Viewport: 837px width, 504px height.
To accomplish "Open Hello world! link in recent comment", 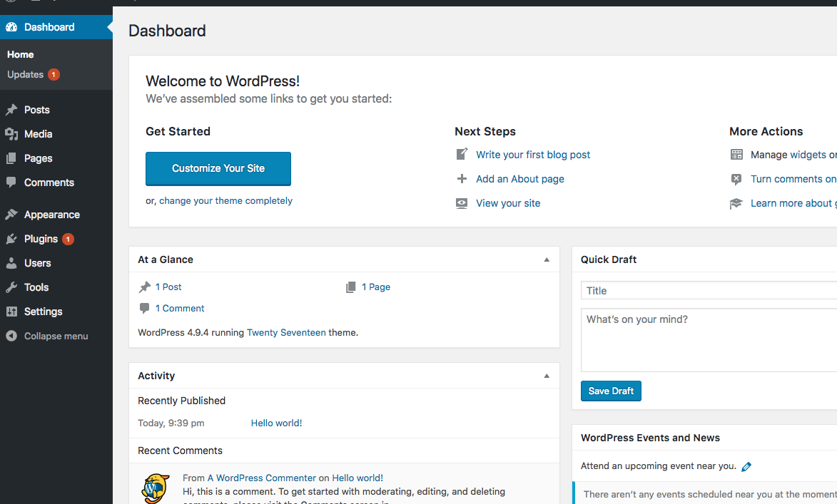I will (x=357, y=478).
